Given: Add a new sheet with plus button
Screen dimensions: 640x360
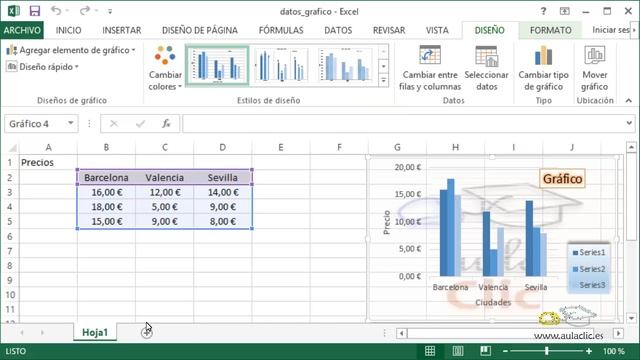Looking at the screenshot, I should coord(147,333).
